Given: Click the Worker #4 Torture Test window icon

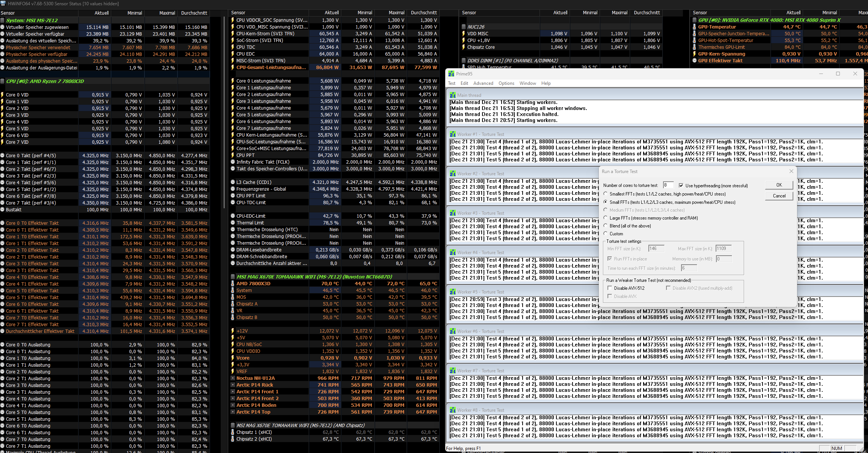Looking at the screenshot, I should pyautogui.click(x=453, y=253).
